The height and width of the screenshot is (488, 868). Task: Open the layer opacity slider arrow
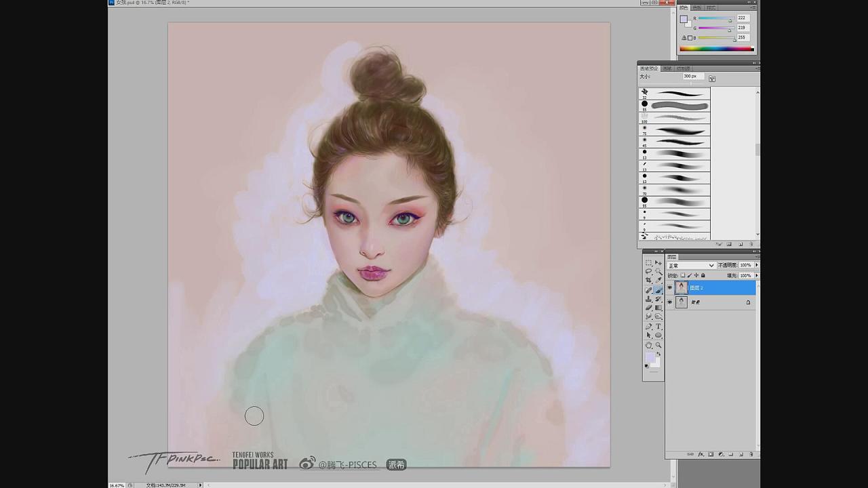tap(757, 265)
